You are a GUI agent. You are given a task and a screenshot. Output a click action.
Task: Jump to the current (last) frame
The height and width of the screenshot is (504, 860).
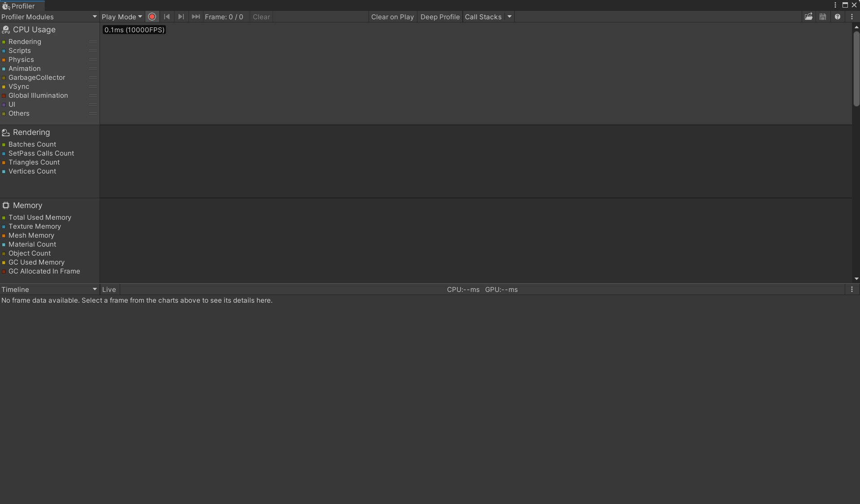point(196,17)
